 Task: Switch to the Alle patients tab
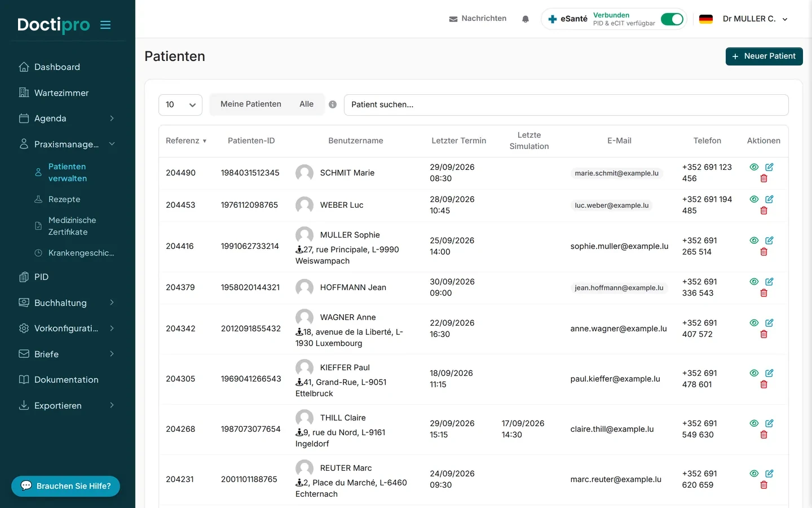pyautogui.click(x=307, y=104)
